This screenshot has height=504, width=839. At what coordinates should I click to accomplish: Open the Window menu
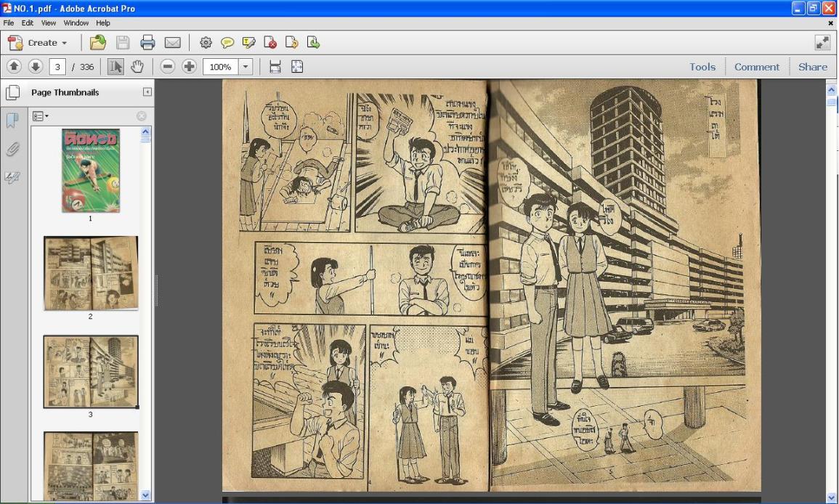point(76,23)
